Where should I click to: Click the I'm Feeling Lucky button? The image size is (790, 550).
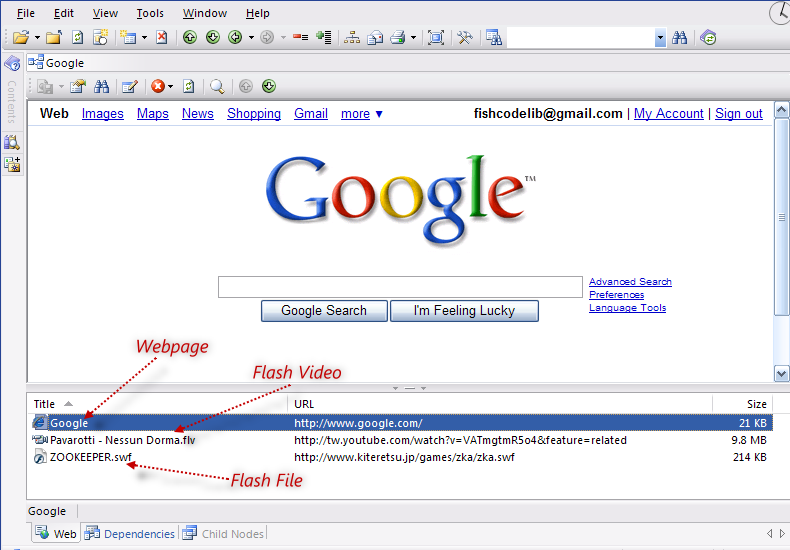pos(464,311)
